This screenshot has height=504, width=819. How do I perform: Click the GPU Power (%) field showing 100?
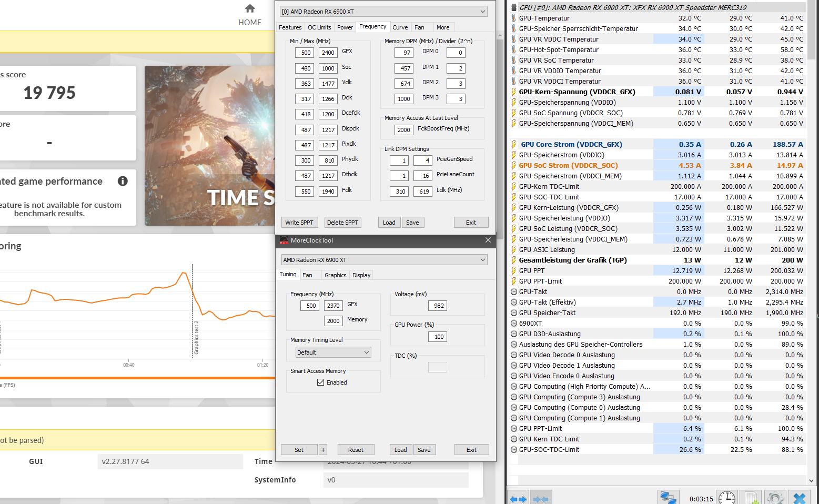439,337
